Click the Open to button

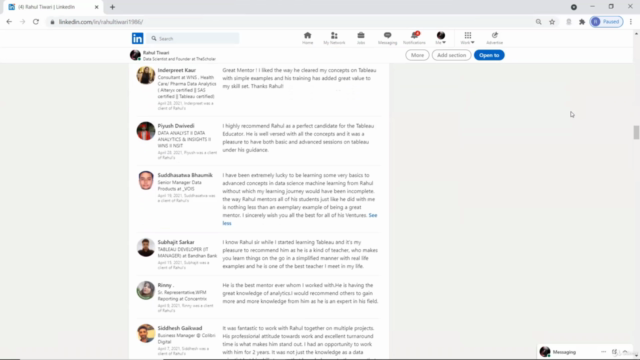coord(489,55)
